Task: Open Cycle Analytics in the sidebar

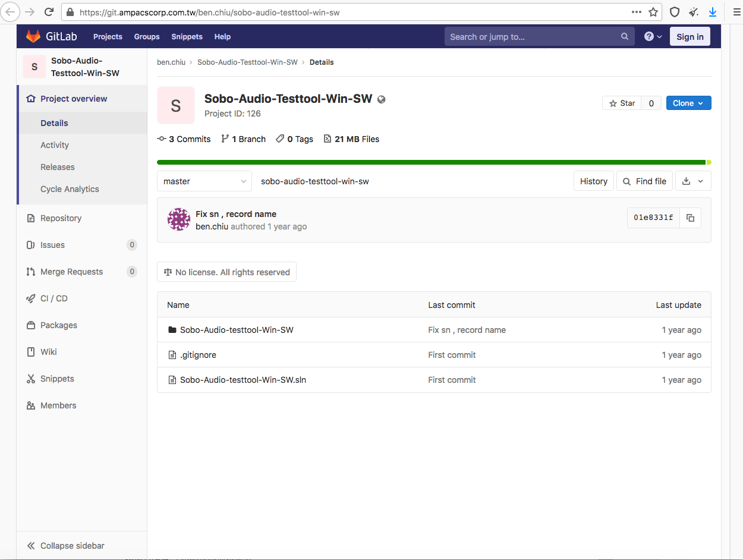Action: click(82, 189)
